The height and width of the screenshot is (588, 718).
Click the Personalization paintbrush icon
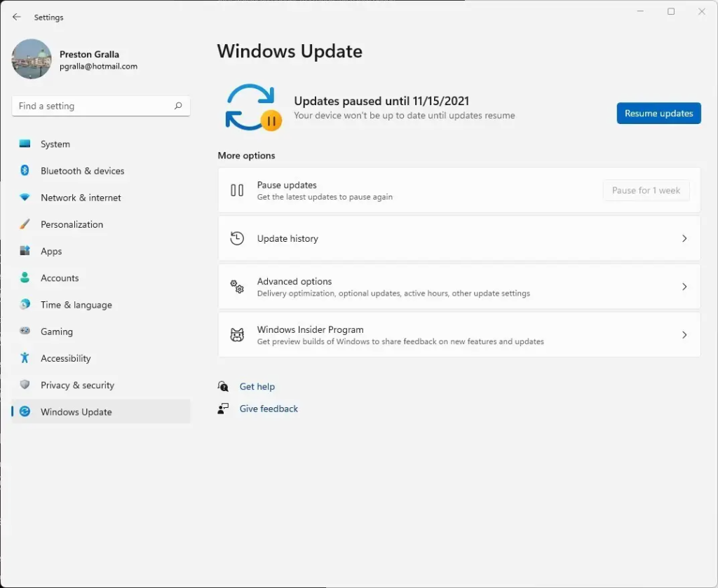(x=25, y=224)
